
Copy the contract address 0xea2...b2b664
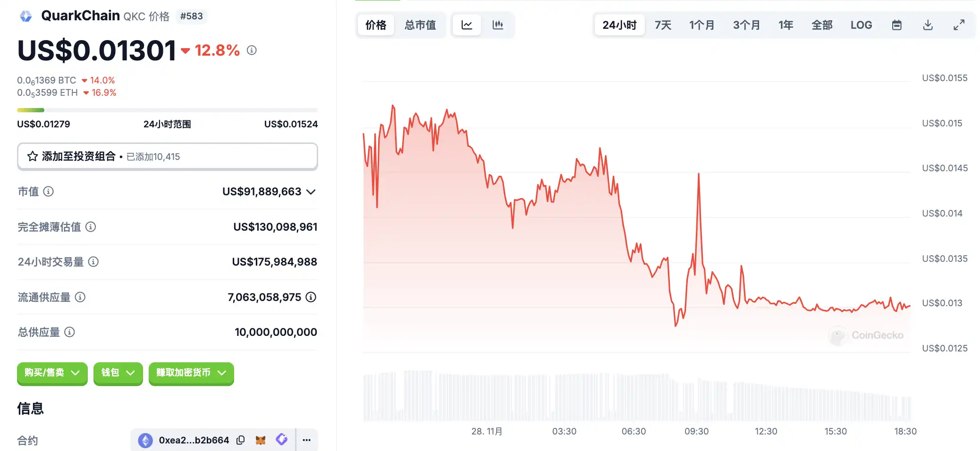coord(241,440)
